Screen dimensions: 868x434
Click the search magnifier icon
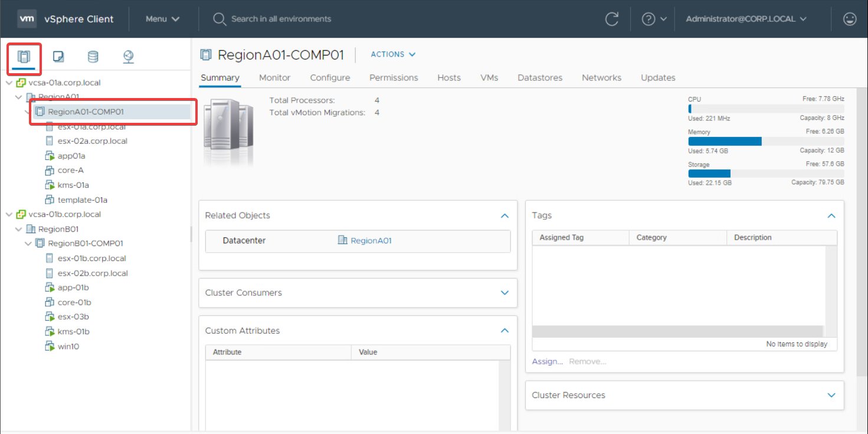(220, 19)
